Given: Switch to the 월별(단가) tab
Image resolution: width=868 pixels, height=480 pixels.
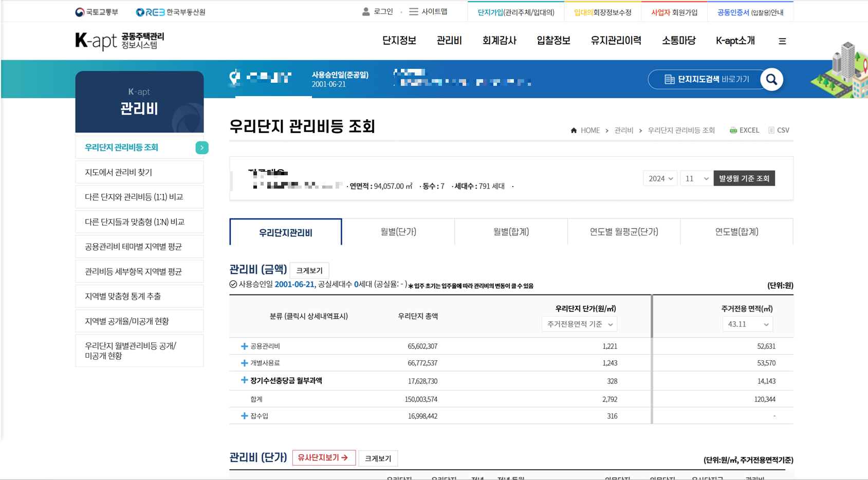Looking at the screenshot, I should coord(398,232).
